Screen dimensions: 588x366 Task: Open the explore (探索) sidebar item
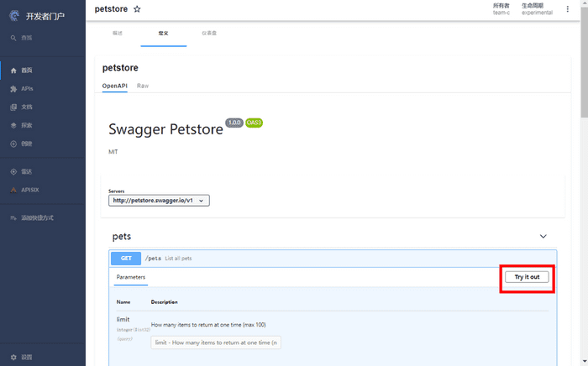point(21,125)
